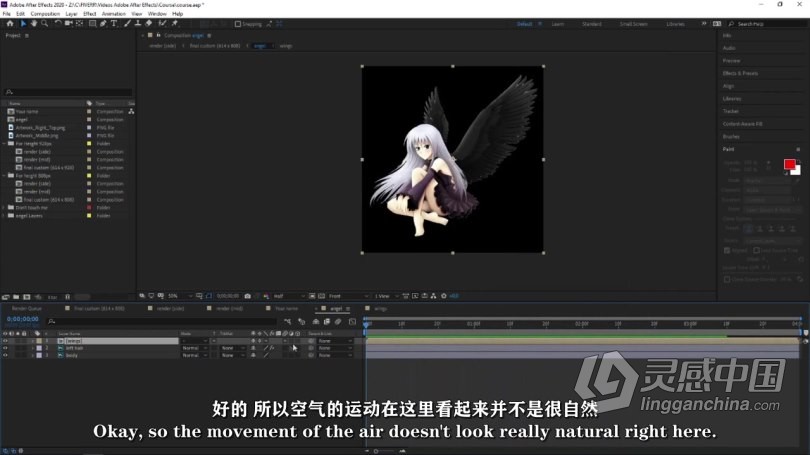Switch to the Small Screen workspace
This screenshot has width=810, height=455.
point(633,24)
